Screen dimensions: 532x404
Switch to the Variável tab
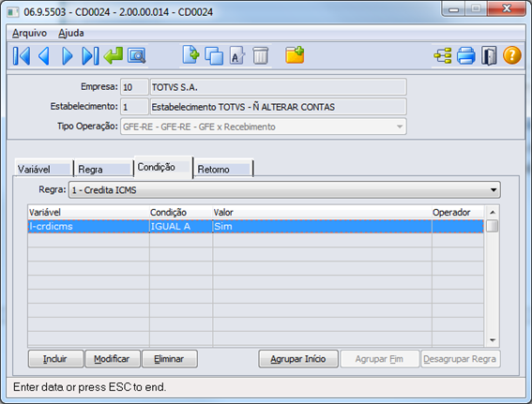click(44, 169)
